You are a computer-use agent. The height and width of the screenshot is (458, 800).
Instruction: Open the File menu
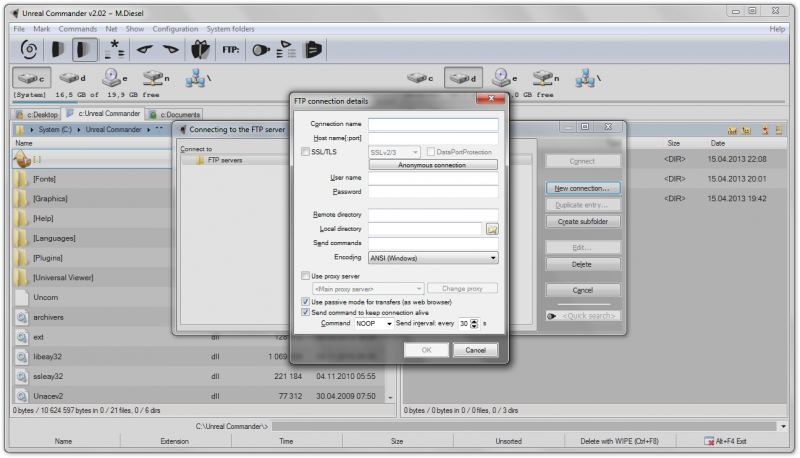19,29
